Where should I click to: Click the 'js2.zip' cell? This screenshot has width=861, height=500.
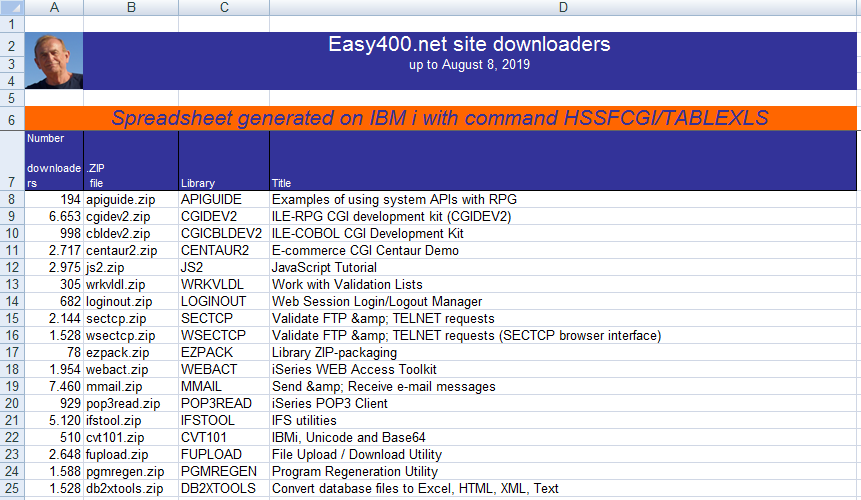click(131, 267)
